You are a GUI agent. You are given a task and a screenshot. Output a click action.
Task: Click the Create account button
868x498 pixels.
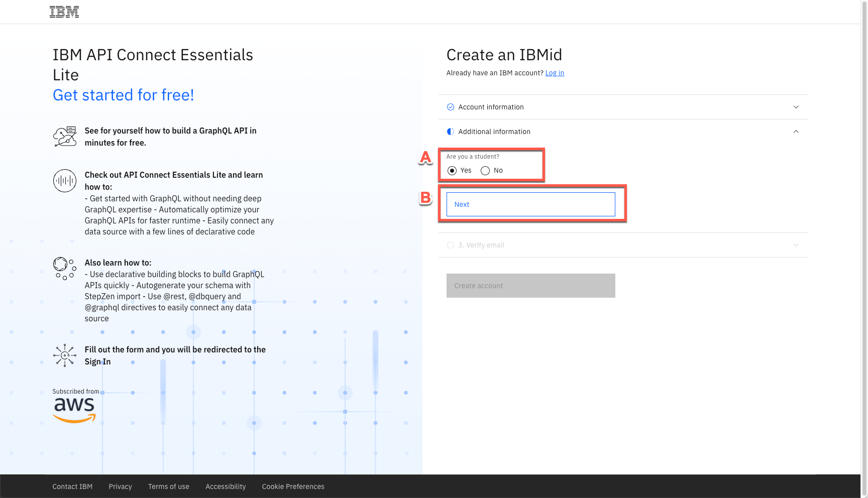530,286
